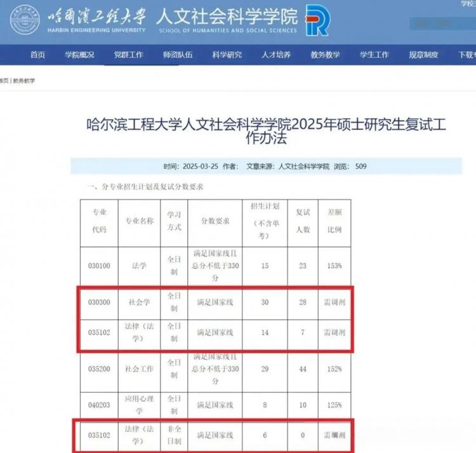Click the 社会学 row's retest count 28
The width and height of the screenshot is (476, 453).
point(303,302)
